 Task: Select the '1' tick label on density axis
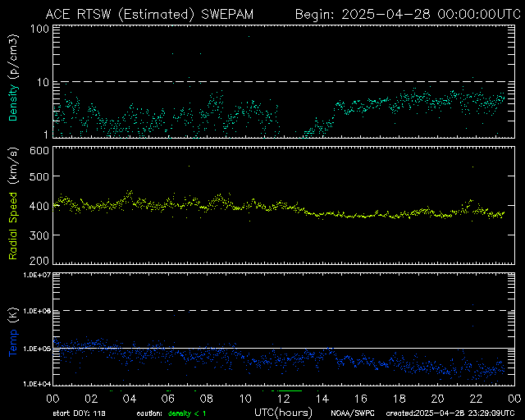pyautogui.click(x=46, y=135)
